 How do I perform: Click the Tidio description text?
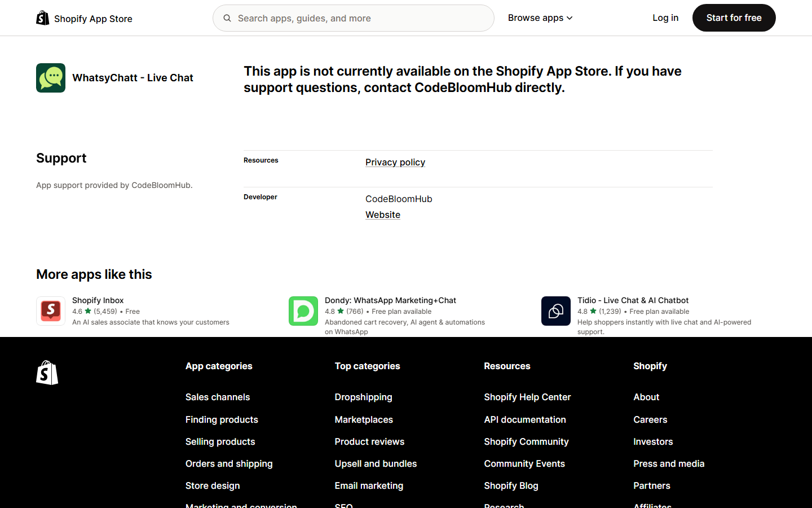click(x=664, y=327)
